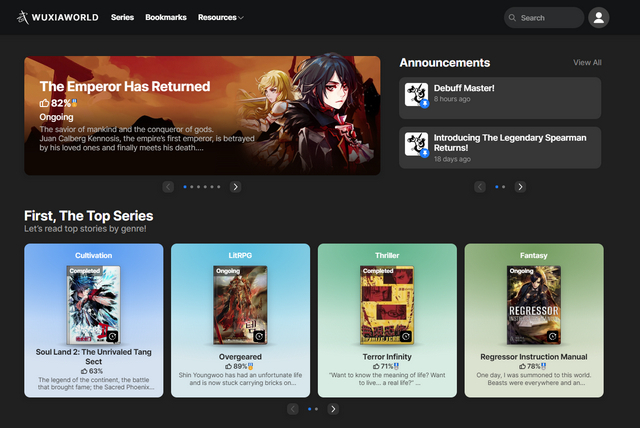Open The Emperor Has Returned title

[125, 86]
